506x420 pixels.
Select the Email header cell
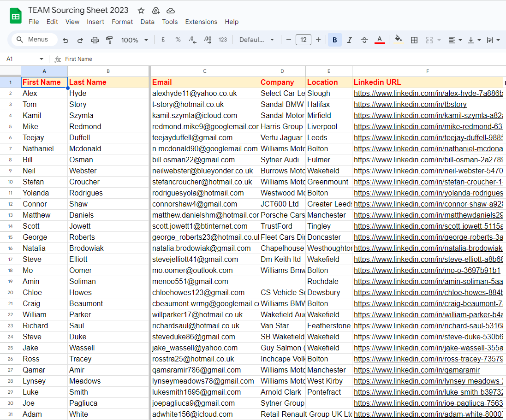point(205,82)
